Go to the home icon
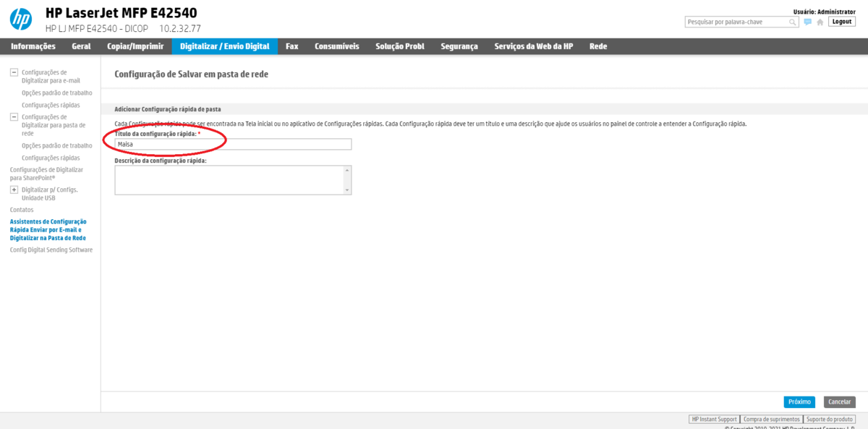Screen dimensions: 868x429 pyautogui.click(x=820, y=22)
